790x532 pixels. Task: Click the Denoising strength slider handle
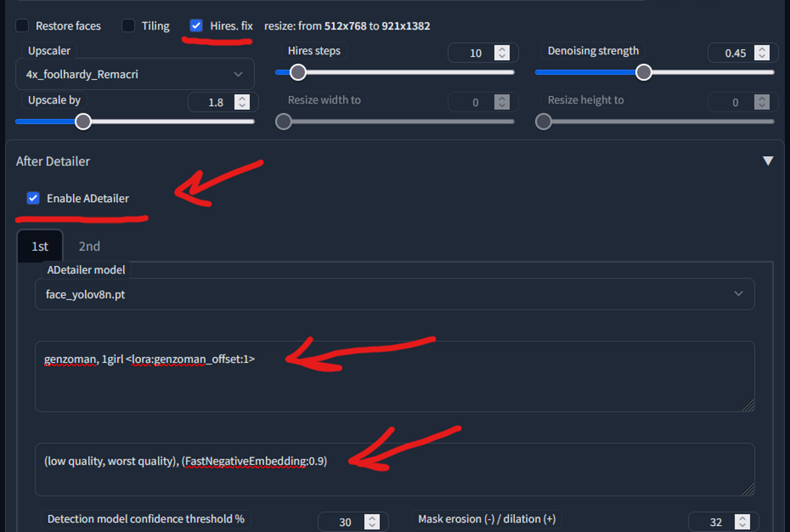[644, 72]
